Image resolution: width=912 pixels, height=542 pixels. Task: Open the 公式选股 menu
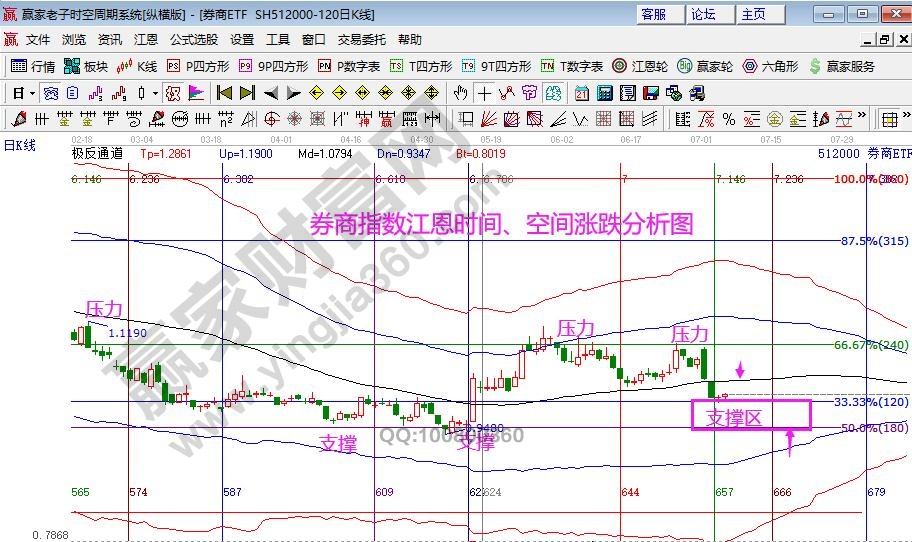193,40
